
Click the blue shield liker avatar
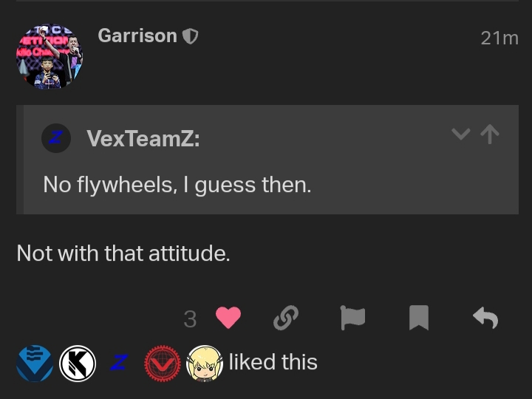(x=35, y=363)
